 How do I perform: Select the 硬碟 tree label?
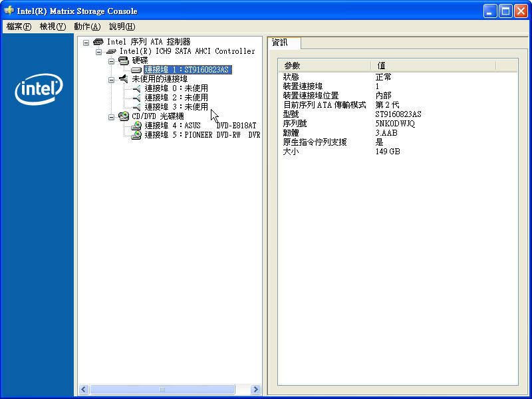tap(140, 61)
